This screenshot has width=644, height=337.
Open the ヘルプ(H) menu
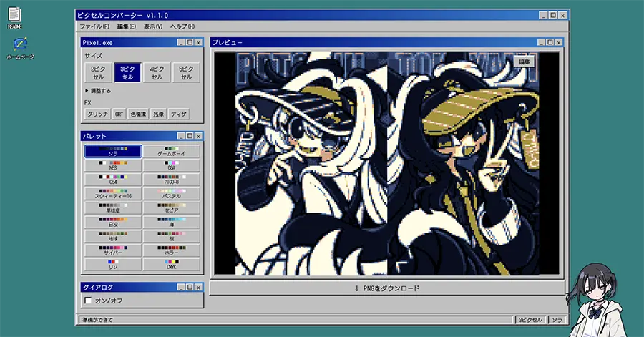coord(182,26)
